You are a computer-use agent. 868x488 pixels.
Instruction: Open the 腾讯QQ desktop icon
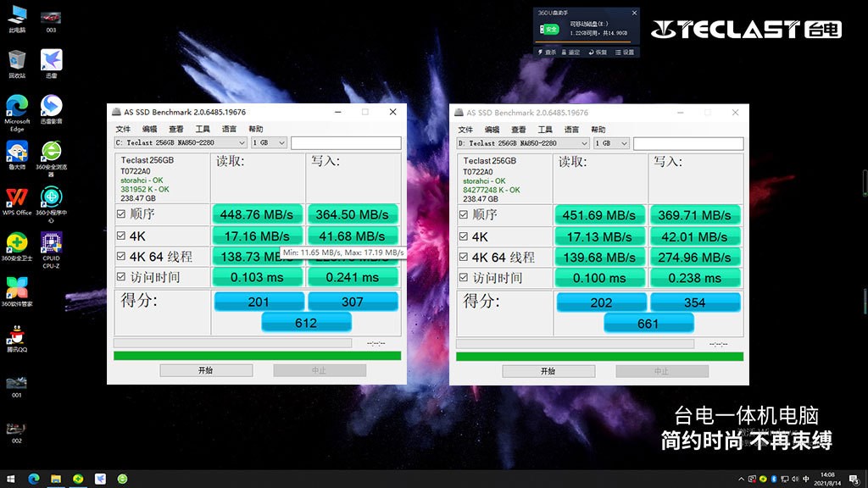point(17,335)
